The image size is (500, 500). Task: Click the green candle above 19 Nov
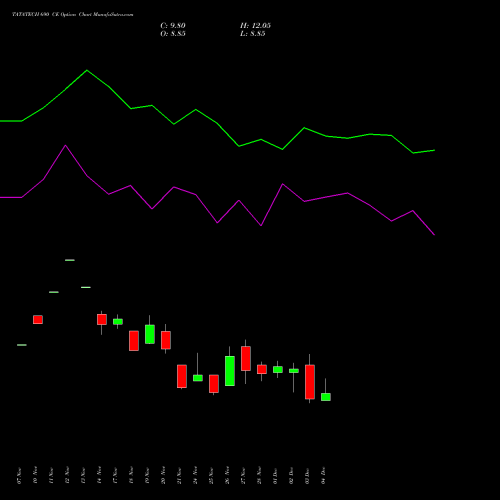click(x=150, y=334)
